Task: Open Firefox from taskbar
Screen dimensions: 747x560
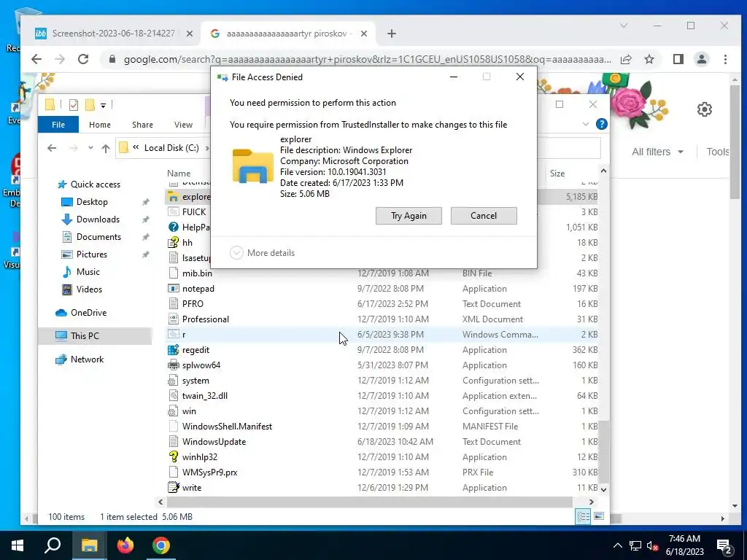Action: [x=125, y=545]
